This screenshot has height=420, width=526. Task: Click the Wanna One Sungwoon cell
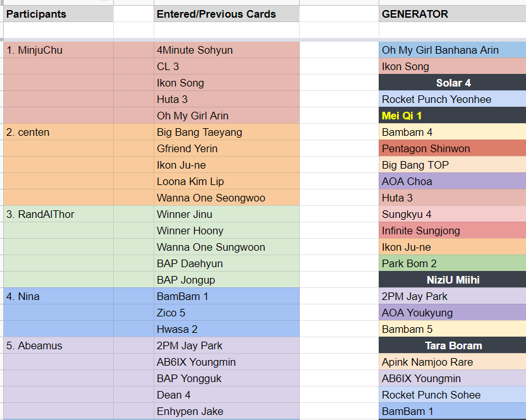pos(226,247)
